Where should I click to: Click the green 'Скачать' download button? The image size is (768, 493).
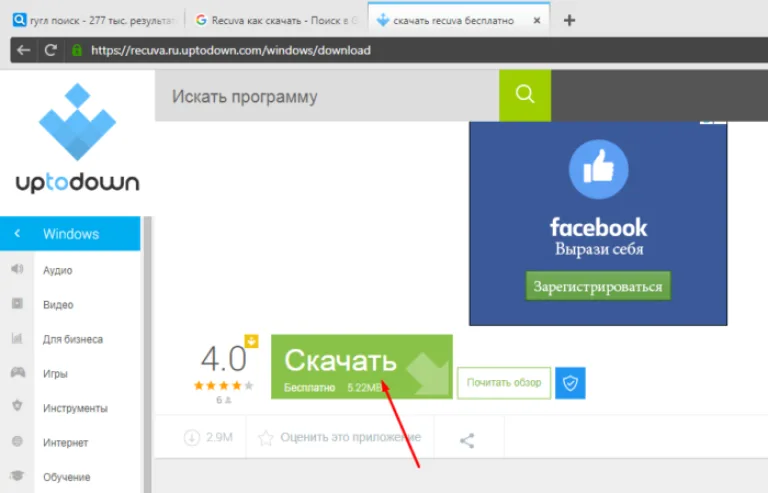[362, 367]
